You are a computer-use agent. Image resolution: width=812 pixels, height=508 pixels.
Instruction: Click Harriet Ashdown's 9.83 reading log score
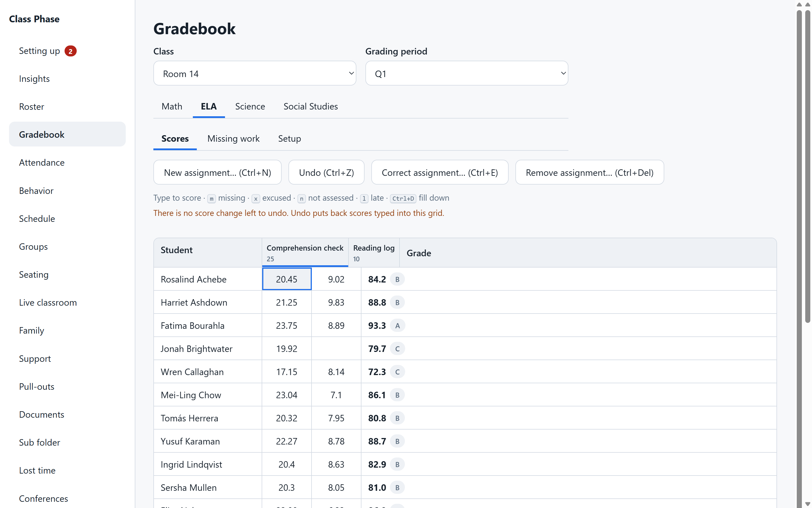click(336, 302)
